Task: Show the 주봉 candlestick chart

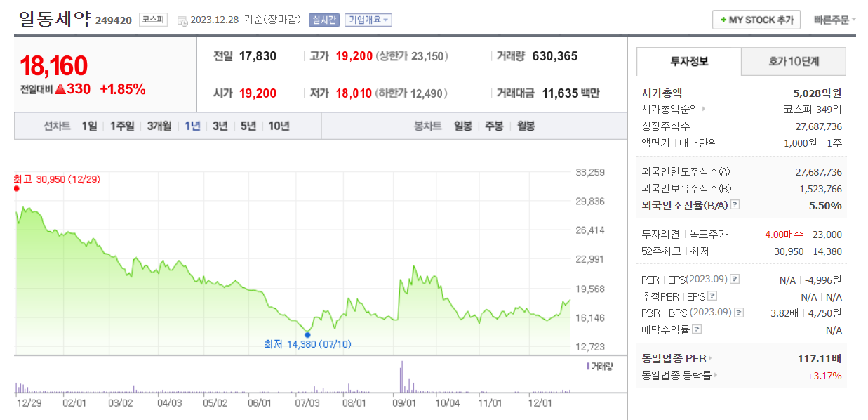Action: (x=494, y=126)
